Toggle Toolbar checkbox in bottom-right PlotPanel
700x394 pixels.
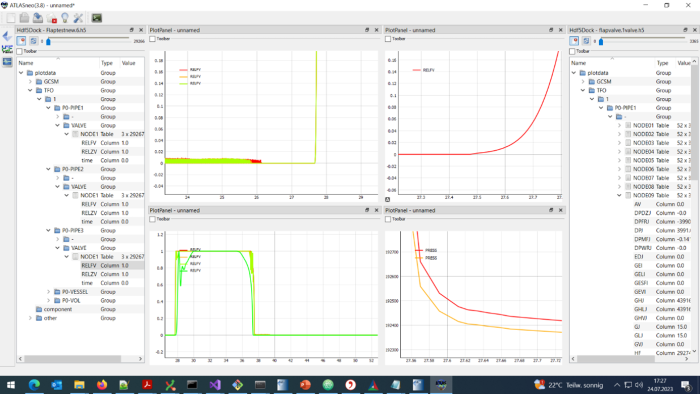(x=388, y=219)
